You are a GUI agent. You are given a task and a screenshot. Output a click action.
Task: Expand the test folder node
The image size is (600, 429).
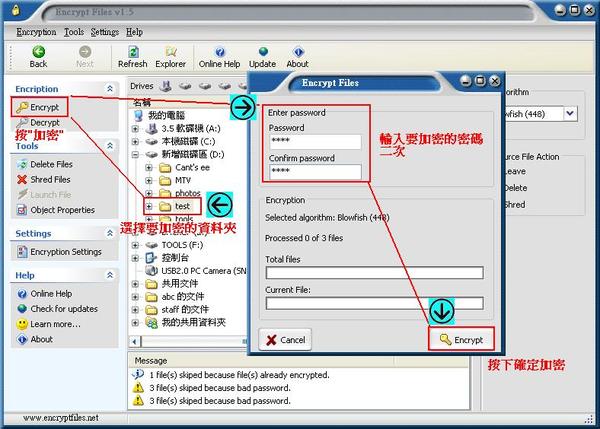149,207
